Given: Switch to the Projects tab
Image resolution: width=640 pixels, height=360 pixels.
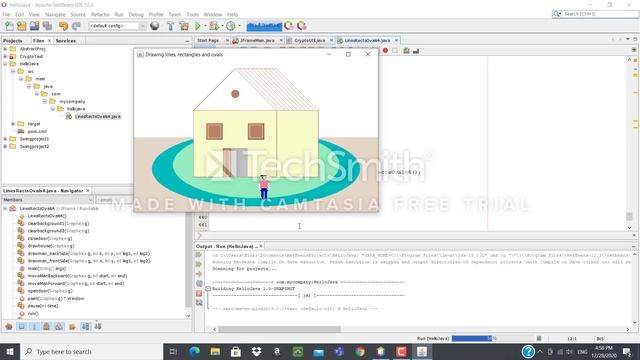Looking at the screenshot, I should pyautogui.click(x=13, y=41).
